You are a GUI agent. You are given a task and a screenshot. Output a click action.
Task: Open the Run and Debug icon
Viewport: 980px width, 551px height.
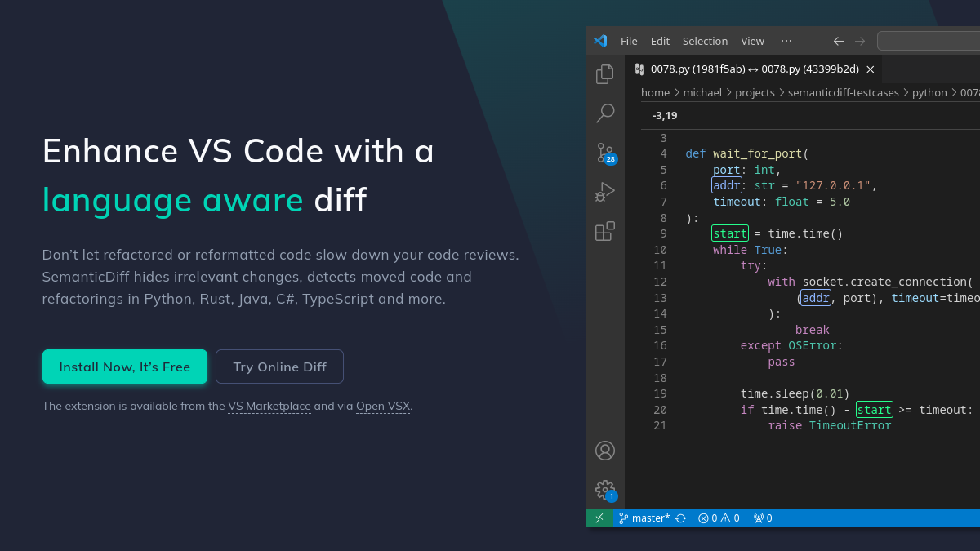pos(605,192)
